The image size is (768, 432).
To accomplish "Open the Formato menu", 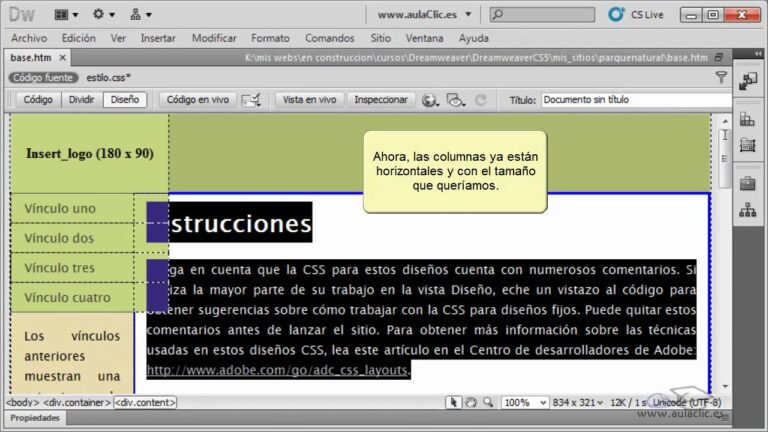I will point(270,38).
